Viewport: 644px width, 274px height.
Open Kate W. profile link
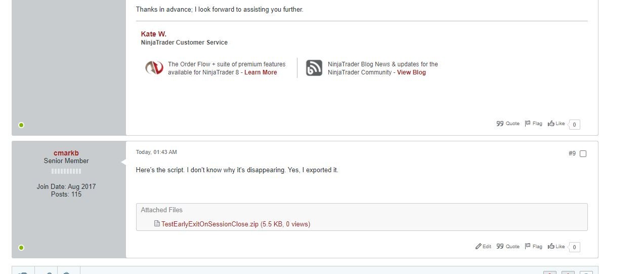point(154,34)
